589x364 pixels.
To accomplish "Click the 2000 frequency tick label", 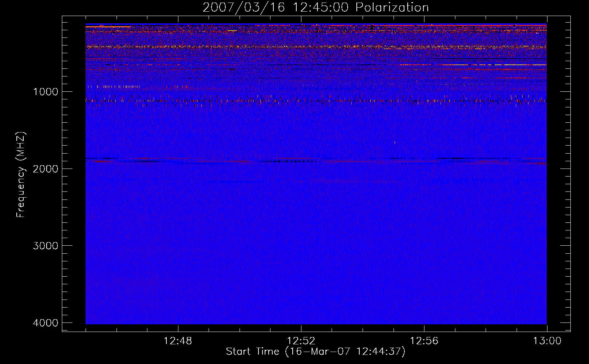I will coord(46,169).
